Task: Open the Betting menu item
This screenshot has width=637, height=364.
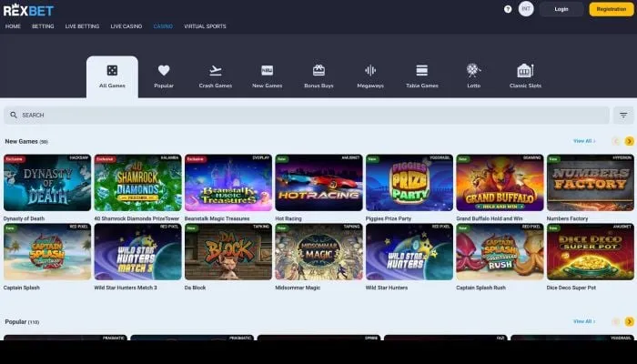Action: pyautogui.click(x=43, y=26)
